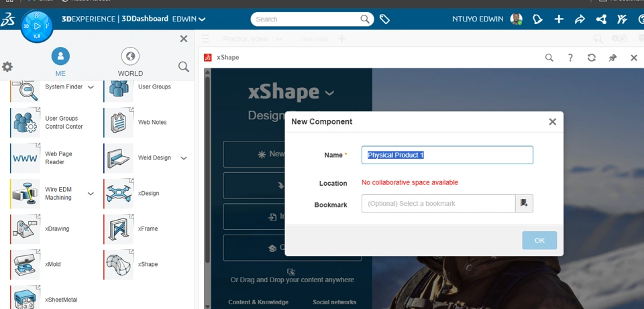Click the Name input field
Image resolution: width=644 pixels, height=309 pixels.
[x=447, y=155]
